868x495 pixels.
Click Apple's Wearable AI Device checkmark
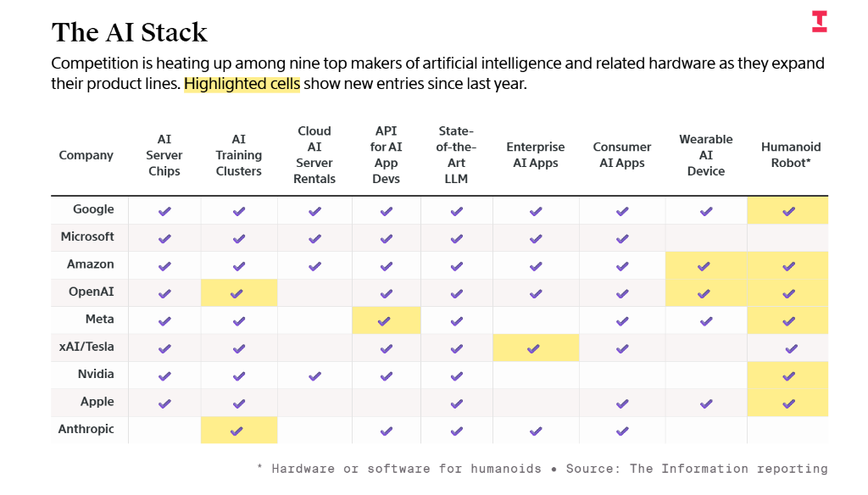[x=705, y=403]
